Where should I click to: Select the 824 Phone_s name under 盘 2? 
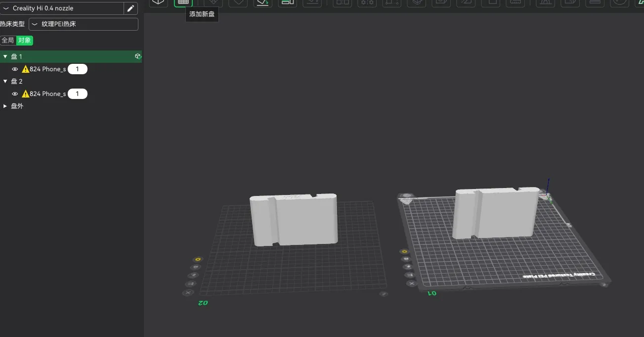[x=48, y=94]
